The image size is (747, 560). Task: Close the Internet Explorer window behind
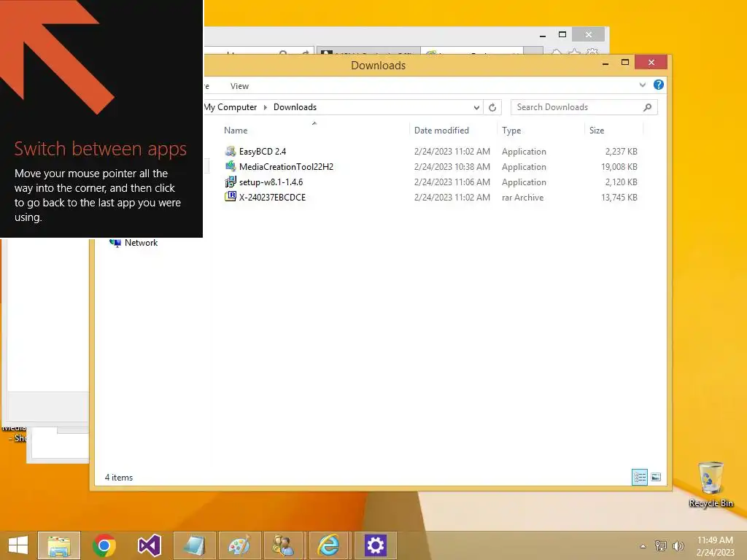[x=589, y=35]
